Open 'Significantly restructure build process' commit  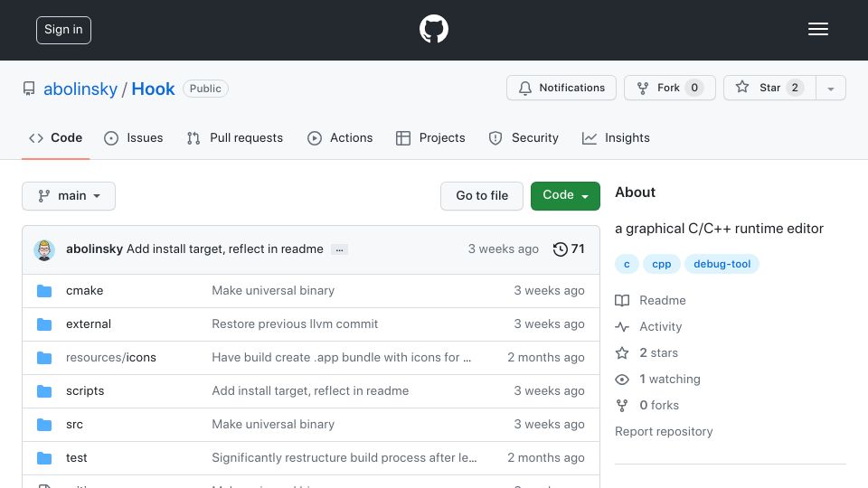click(x=344, y=457)
